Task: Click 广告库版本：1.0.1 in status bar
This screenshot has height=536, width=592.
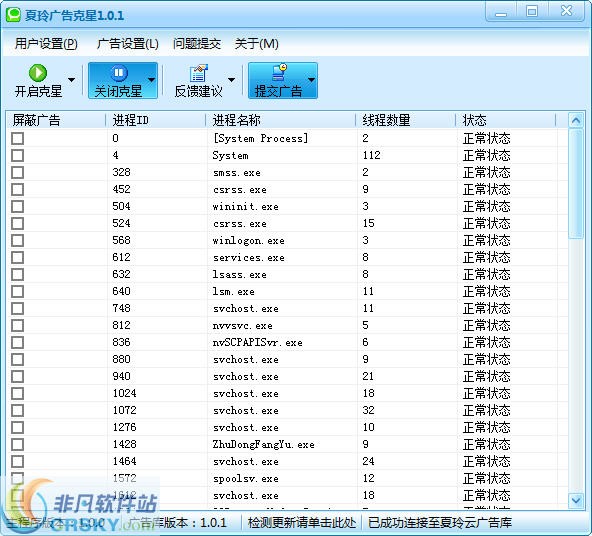Action: [177, 523]
